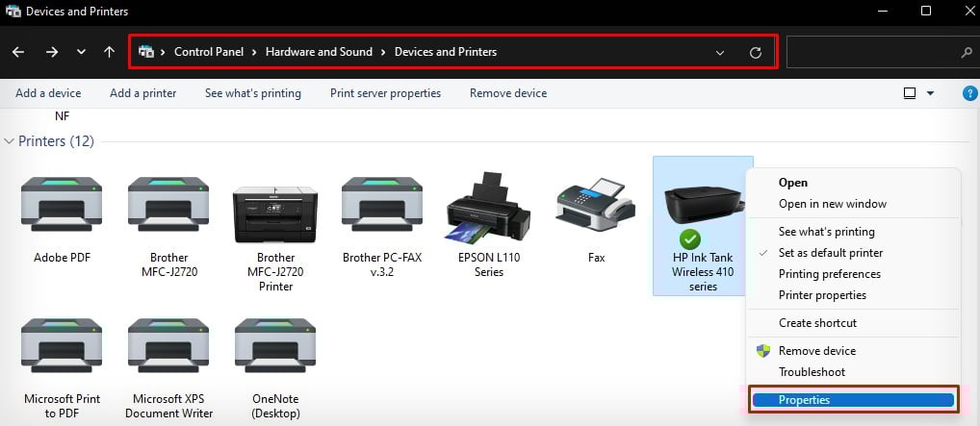The width and height of the screenshot is (980, 426).
Task: Click the Adobe PDF printer icon
Action: coord(62,204)
